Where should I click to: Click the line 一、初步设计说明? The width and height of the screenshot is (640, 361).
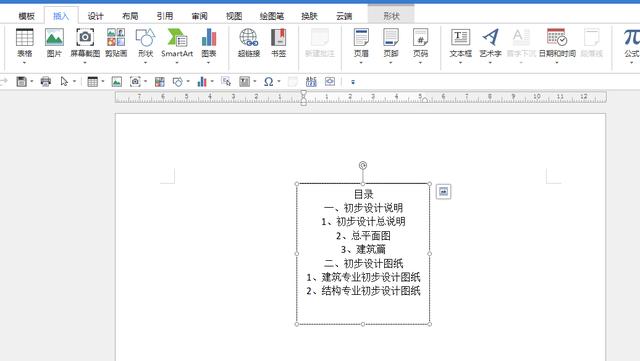click(363, 208)
